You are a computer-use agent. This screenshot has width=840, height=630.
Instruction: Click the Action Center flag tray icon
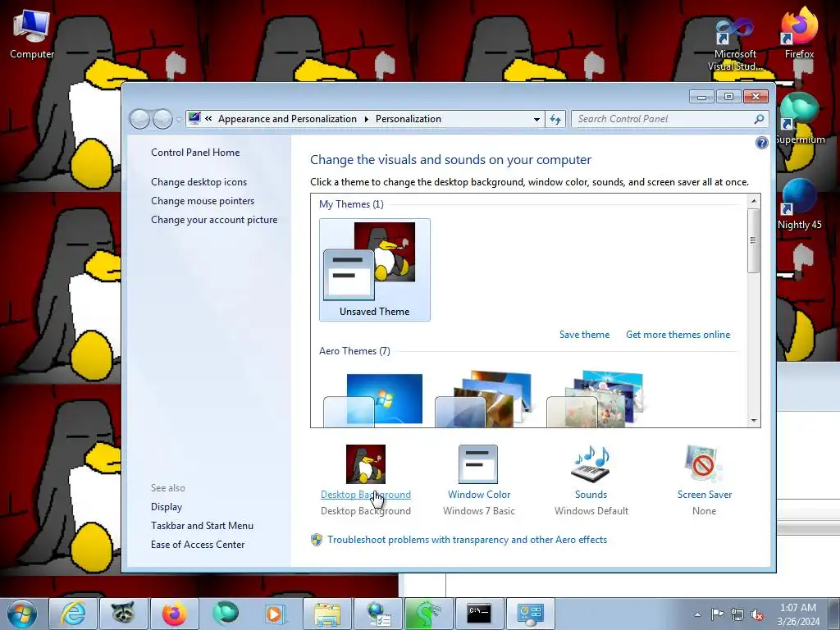click(717, 614)
